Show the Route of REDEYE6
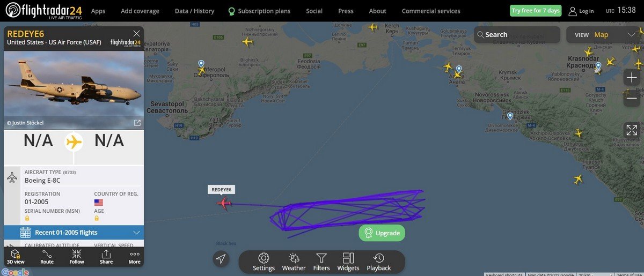 [47, 257]
